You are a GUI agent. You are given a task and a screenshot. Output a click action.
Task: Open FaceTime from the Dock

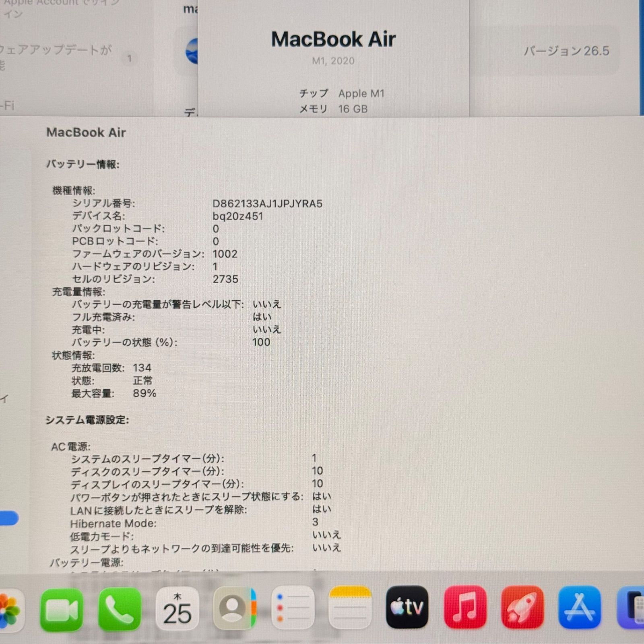pos(62,610)
